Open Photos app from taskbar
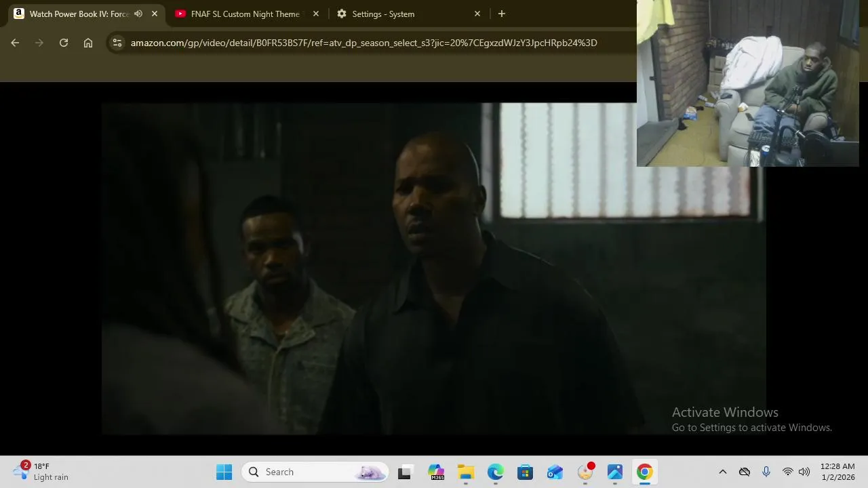 tap(615, 472)
